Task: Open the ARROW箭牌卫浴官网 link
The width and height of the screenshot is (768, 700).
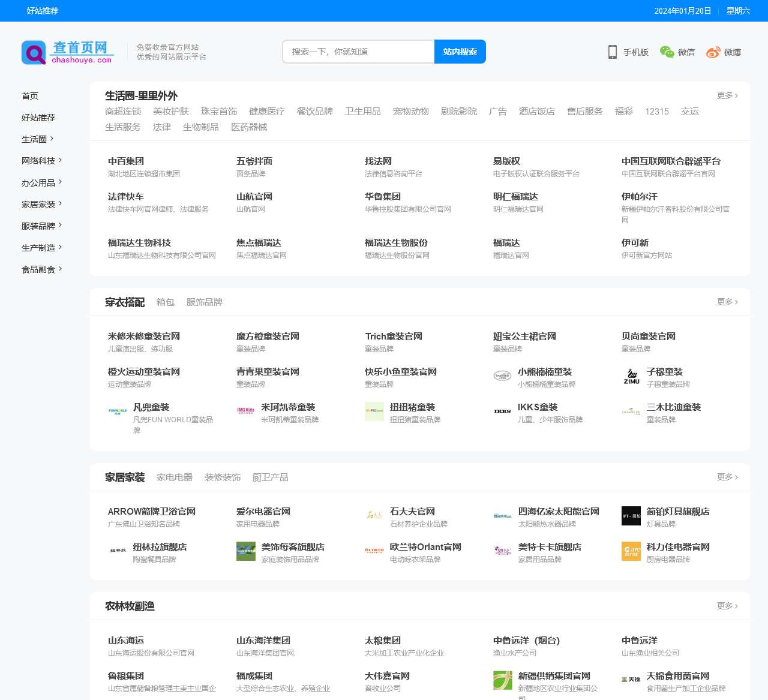Action: pos(152,512)
